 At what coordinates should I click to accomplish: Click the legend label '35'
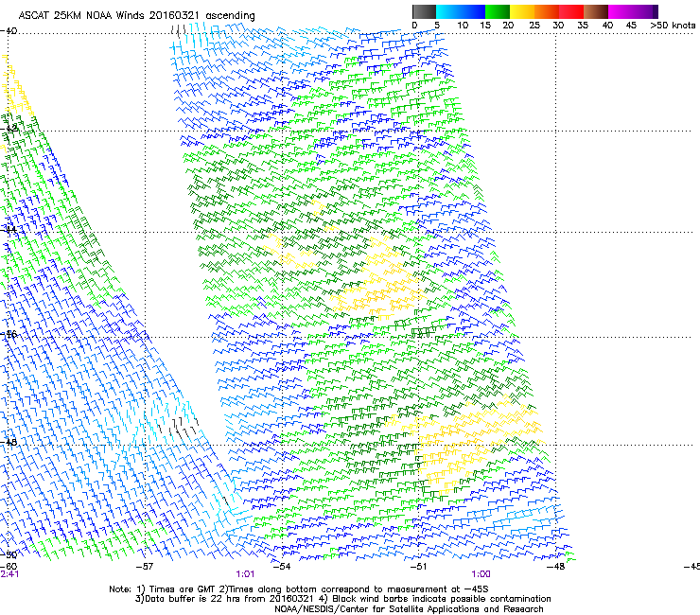coord(583,26)
